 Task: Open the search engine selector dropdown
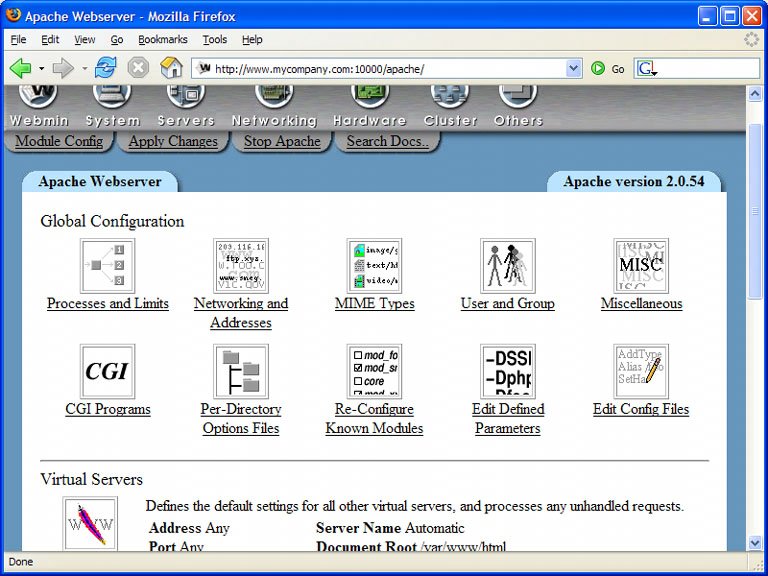[x=647, y=69]
